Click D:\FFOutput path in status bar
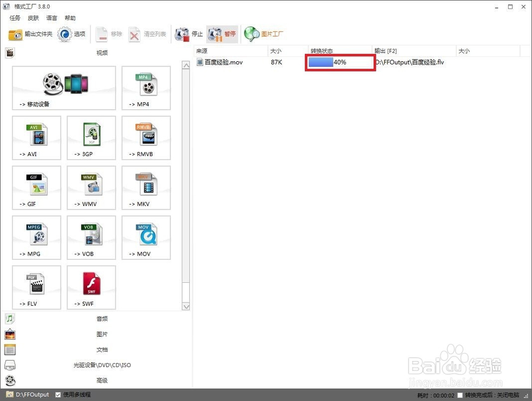The width and height of the screenshot is (532, 401). [32, 395]
